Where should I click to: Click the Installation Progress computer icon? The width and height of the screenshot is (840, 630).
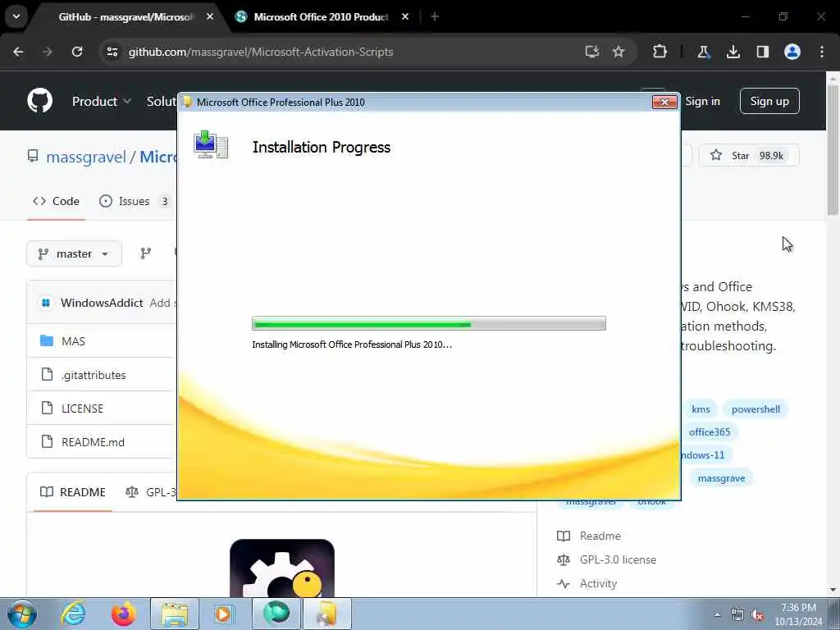point(211,144)
